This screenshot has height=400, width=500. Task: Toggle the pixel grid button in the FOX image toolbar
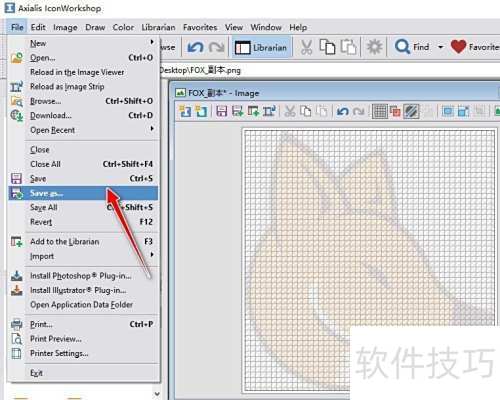tap(380, 111)
